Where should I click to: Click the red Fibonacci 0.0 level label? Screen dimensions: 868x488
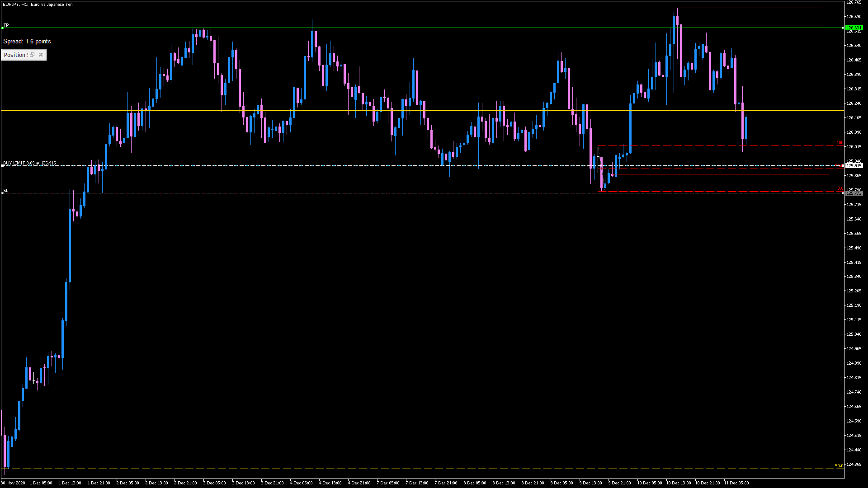click(x=840, y=189)
